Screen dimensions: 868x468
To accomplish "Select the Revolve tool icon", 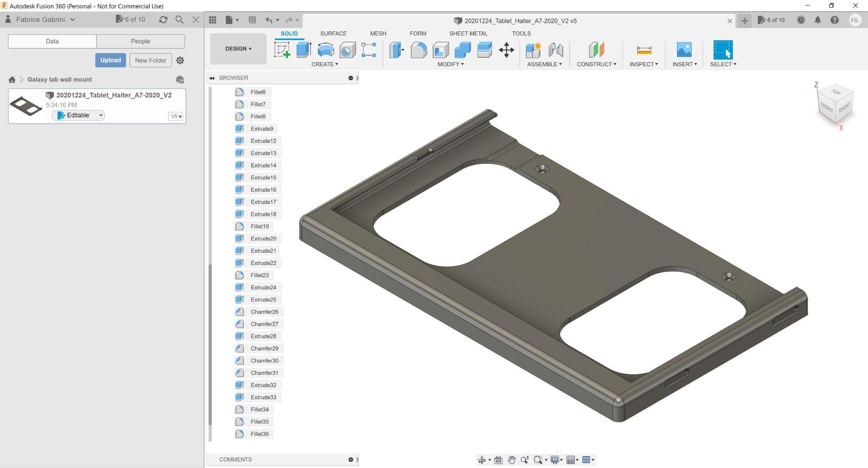I will click(x=325, y=50).
